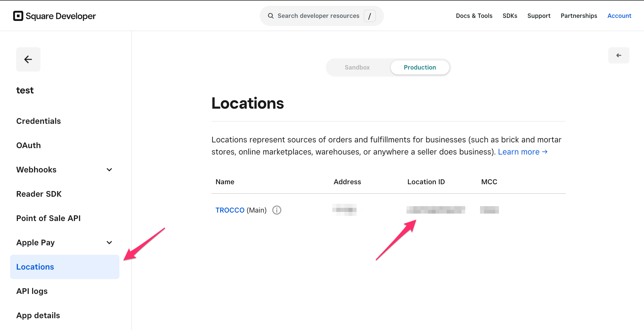Click the blurred Address value
644x330 pixels.
(344, 210)
